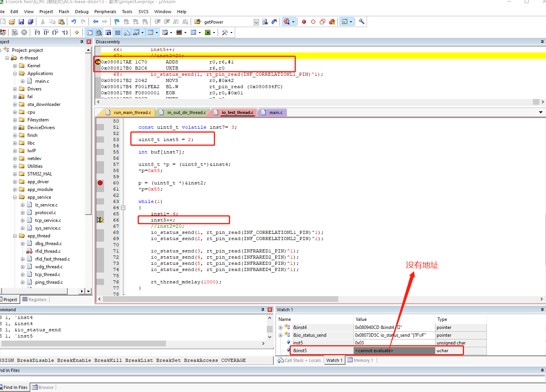
Task: Click Disable all breakpoints icon
Action: pos(322,22)
